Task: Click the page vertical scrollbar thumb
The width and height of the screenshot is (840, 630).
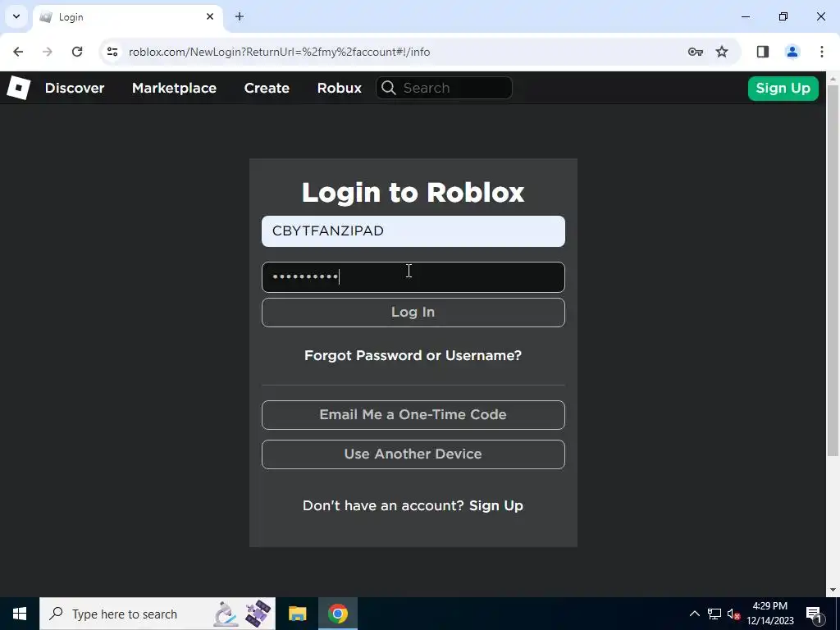Action: click(833, 270)
